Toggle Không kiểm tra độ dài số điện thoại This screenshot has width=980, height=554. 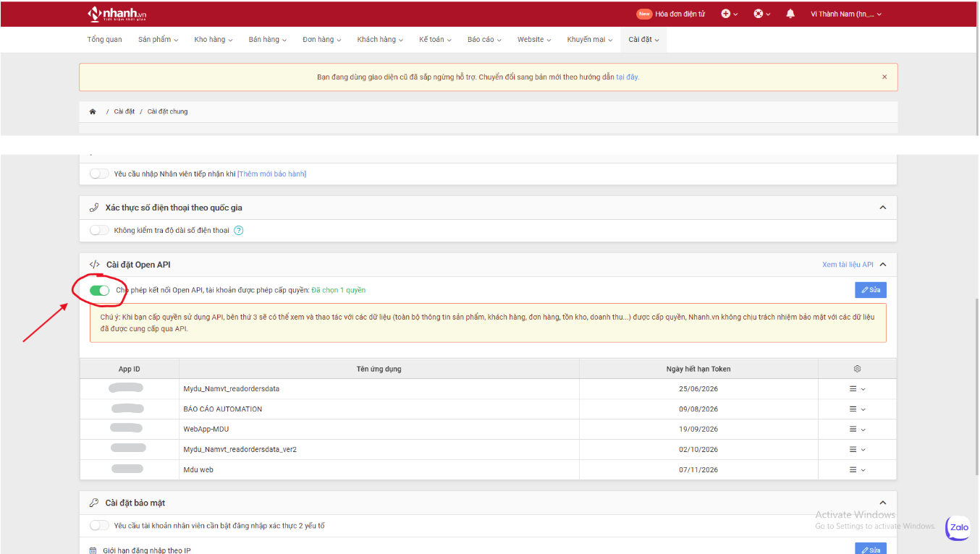click(99, 231)
